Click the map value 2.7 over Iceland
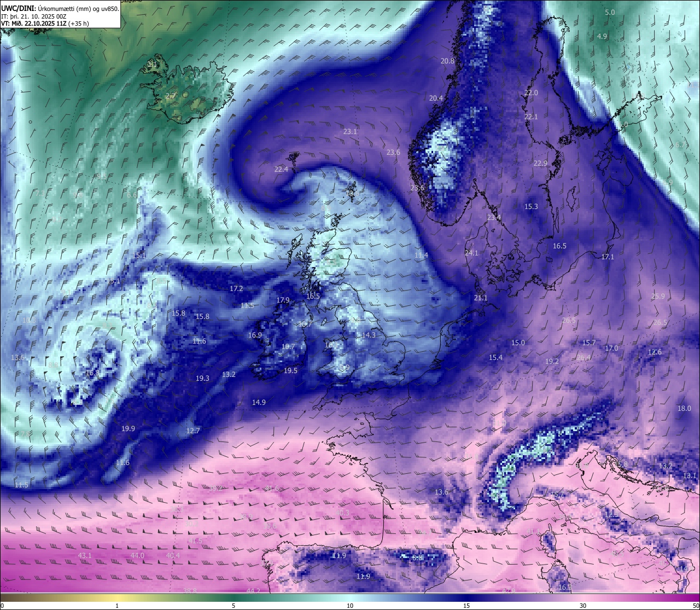The height and width of the screenshot is (610, 700). 171,96
